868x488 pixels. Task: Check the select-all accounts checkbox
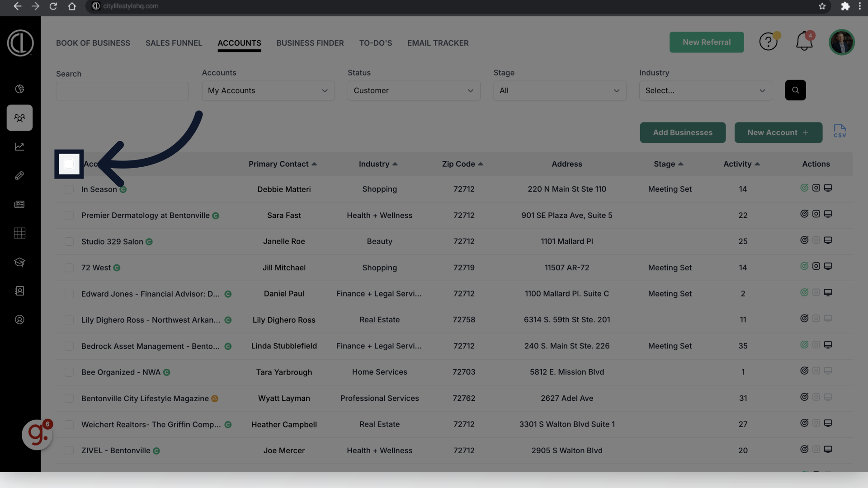[x=69, y=164]
